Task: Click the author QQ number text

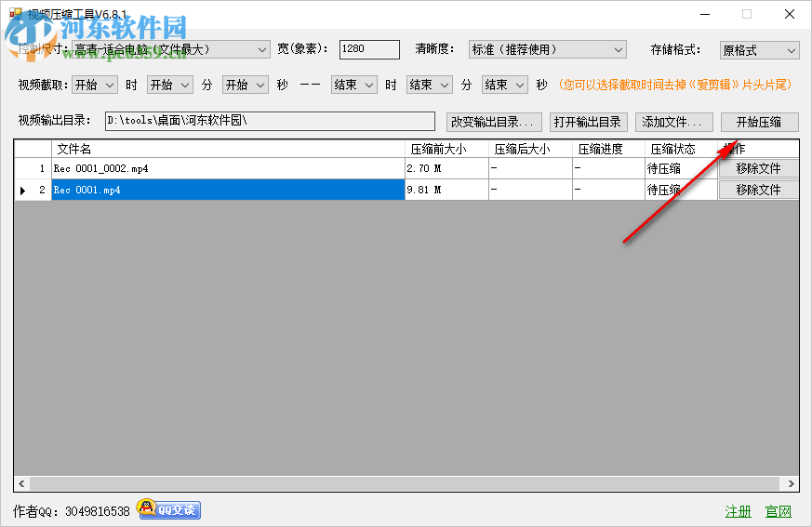Action: pyautogui.click(x=98, y=511)
